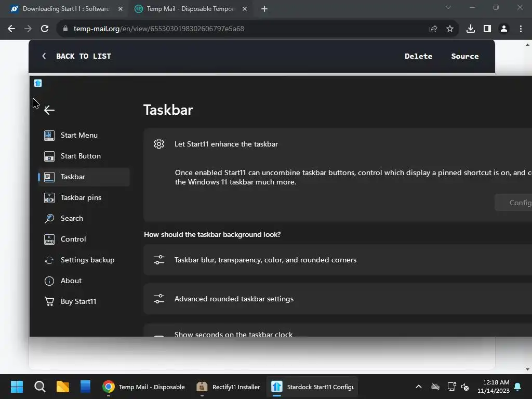The height and width of the screenshot is (399, 532).
Task: Open Buy Start11 page
Action: pyautogui.click(x=84, y=302)
